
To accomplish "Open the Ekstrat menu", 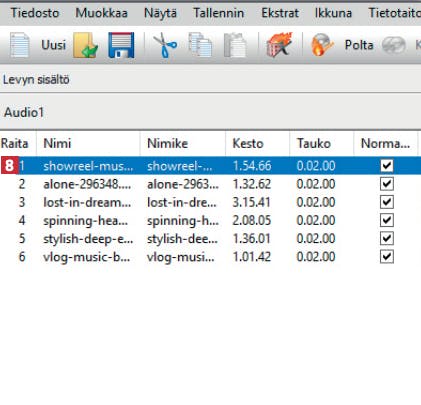I will pyautogui.click(x=280, y=13).
